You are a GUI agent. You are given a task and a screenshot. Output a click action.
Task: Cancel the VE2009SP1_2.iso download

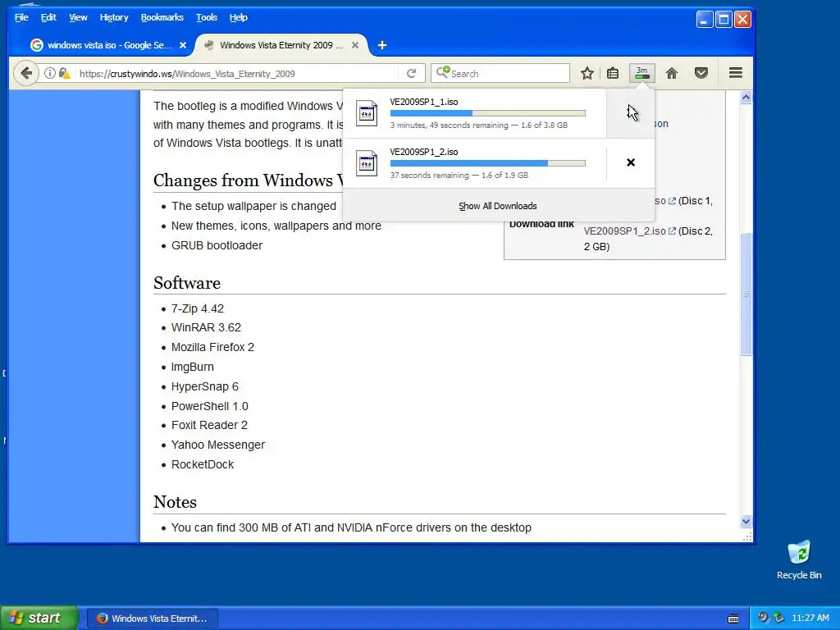coord(631,163)
